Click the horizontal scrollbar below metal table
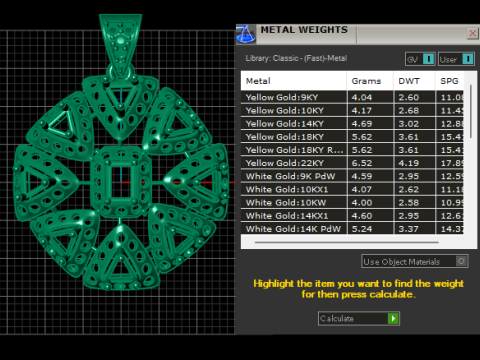 (347, 242)
